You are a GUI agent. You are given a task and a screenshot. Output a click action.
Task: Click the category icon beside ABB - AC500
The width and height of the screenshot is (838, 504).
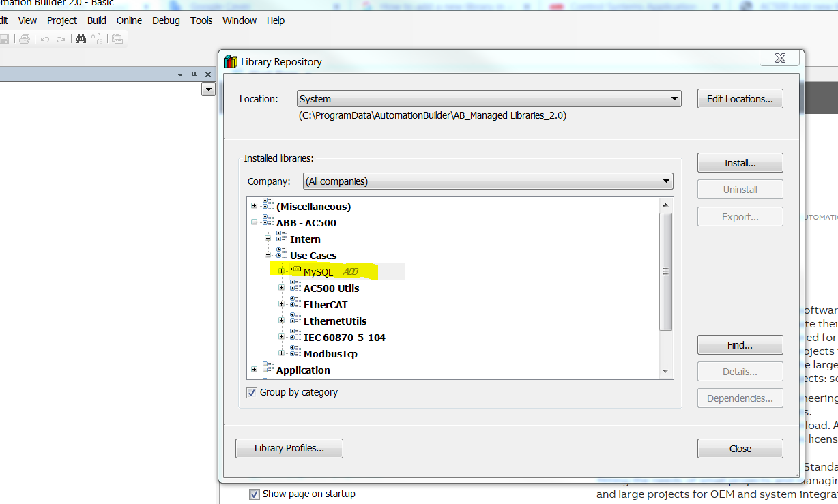click(268, 220)
